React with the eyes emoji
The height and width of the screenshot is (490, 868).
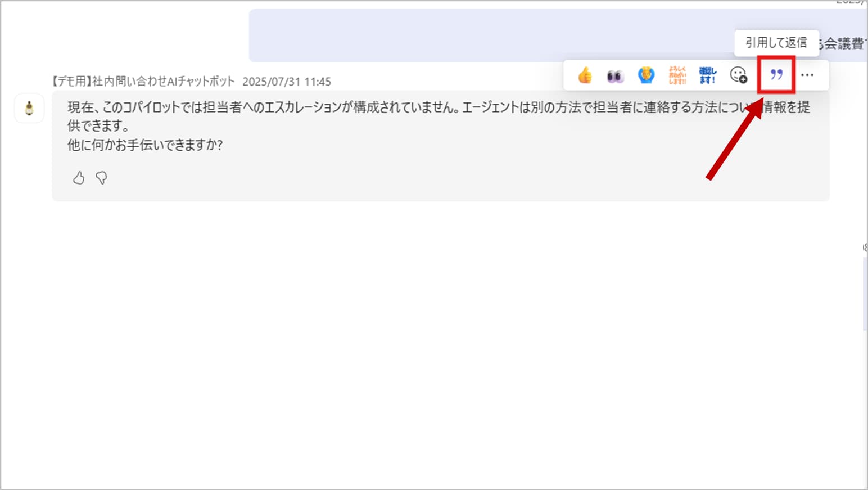tap(615, 75)
